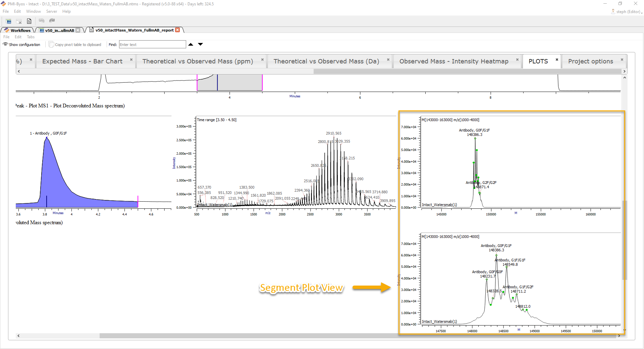Click the open project toolbar icon
The width and height of the screenshot is (644, 349).
(x=8, y=21)
